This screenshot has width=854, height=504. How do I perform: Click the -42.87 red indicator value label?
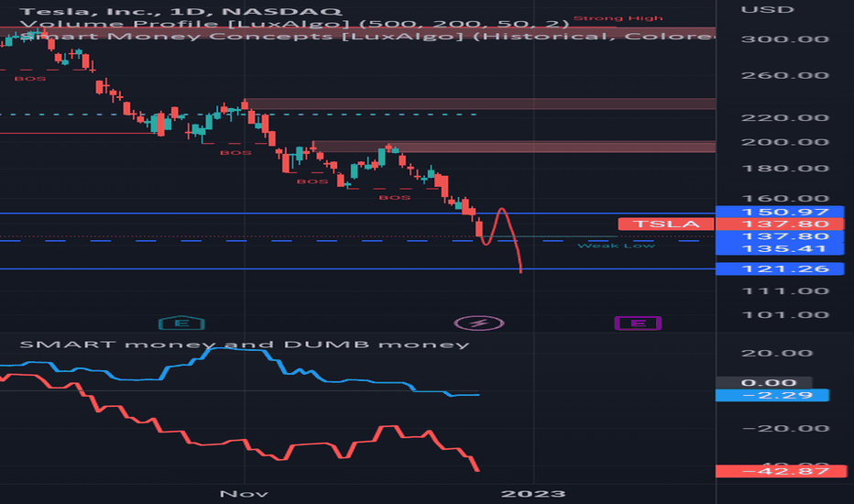coord(781,471)
